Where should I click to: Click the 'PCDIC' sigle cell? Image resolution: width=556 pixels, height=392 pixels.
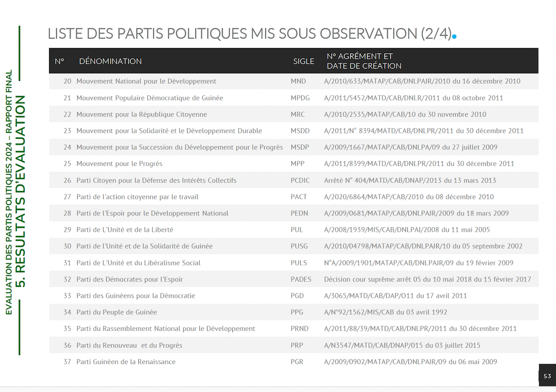(x=300, y=180)
